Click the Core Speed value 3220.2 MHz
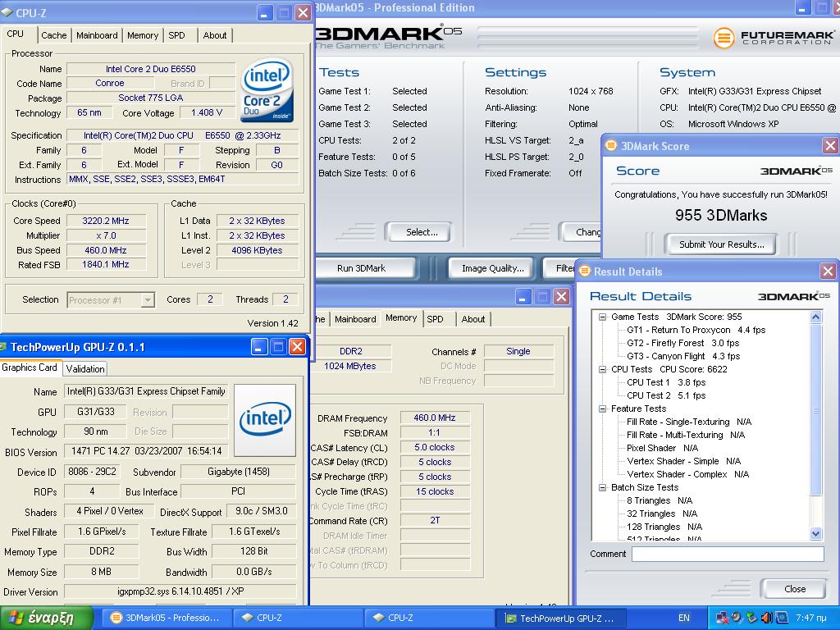Viewport: 840px width, 630px height. click(x=106, y=221)
